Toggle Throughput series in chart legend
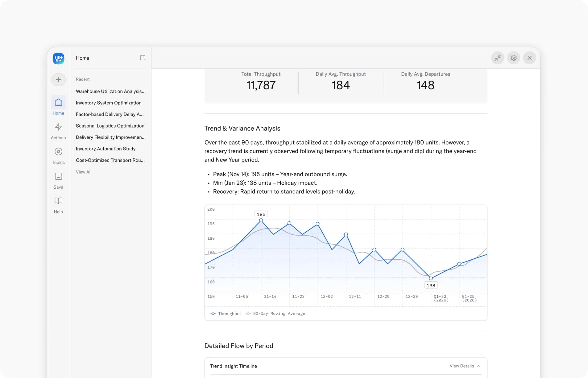 click(x=226, y=313)
